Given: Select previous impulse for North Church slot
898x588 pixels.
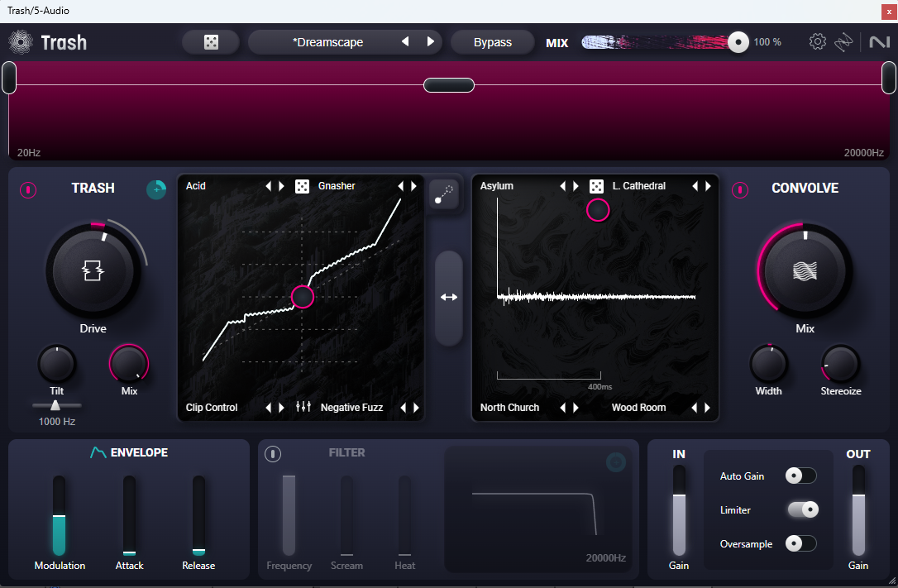Looking at the screenshot, I should tap(562, 408).
